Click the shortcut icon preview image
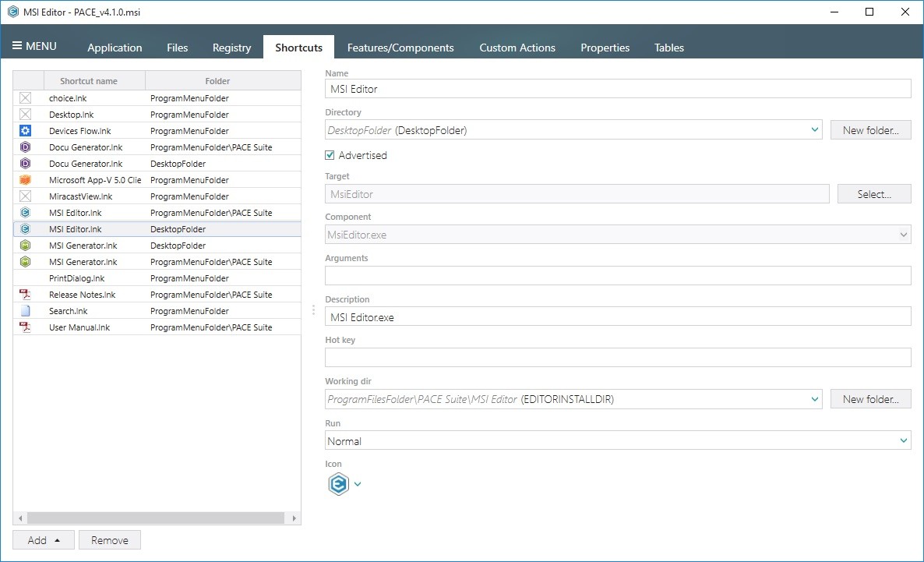This screenshot has width=924, height=562. [338, 484]
